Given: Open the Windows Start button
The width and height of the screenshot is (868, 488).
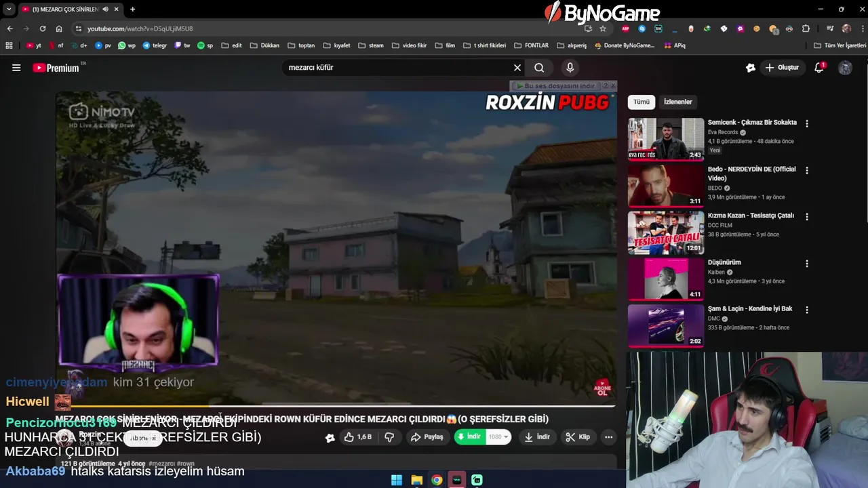Looking at the screenshot, I should (397, 480).
